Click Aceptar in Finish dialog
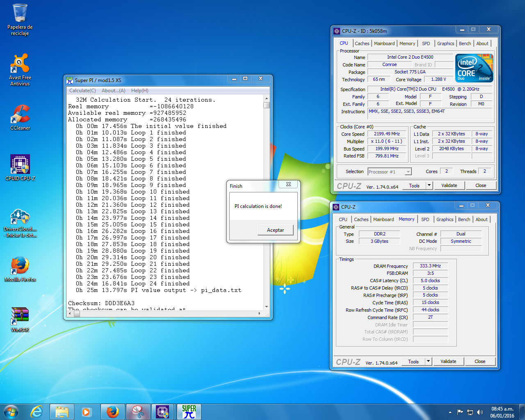 coord(276,230)
